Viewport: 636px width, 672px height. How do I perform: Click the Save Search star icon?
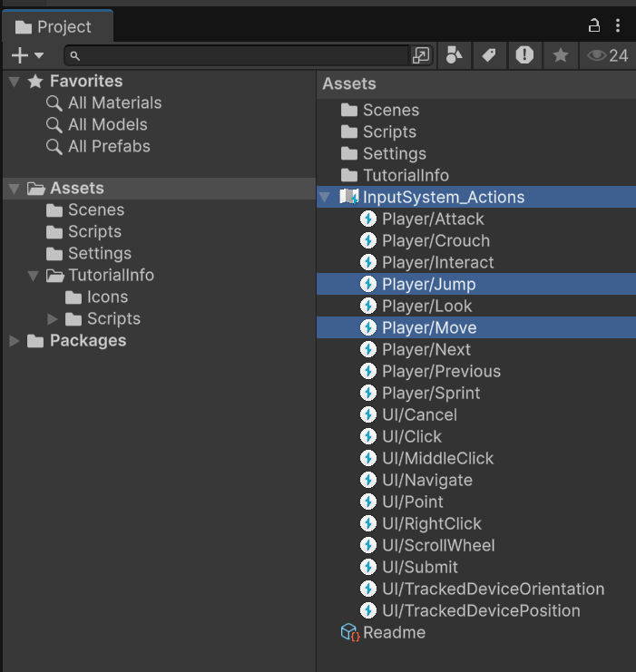pyautogui.click(x=561, y=55)
